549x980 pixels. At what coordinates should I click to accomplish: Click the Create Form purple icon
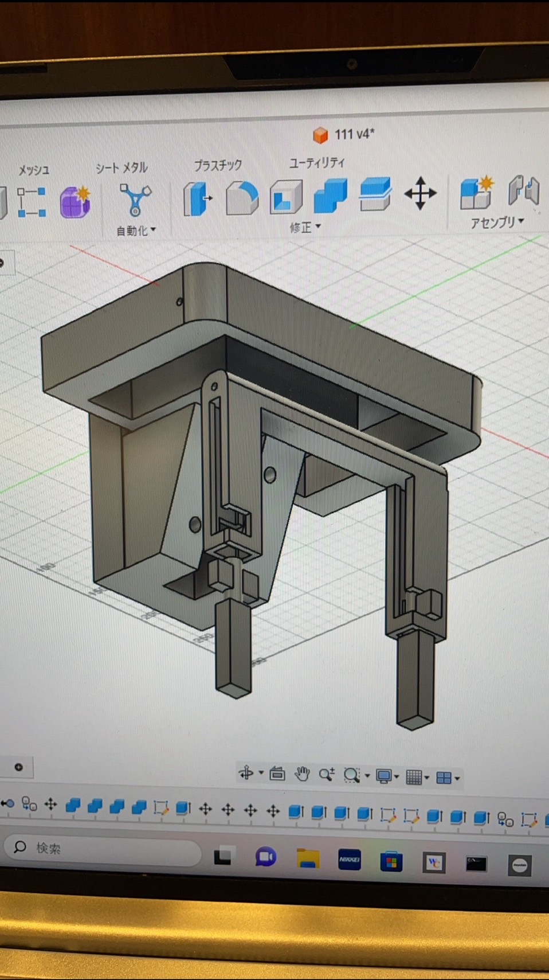pos(76,202)
